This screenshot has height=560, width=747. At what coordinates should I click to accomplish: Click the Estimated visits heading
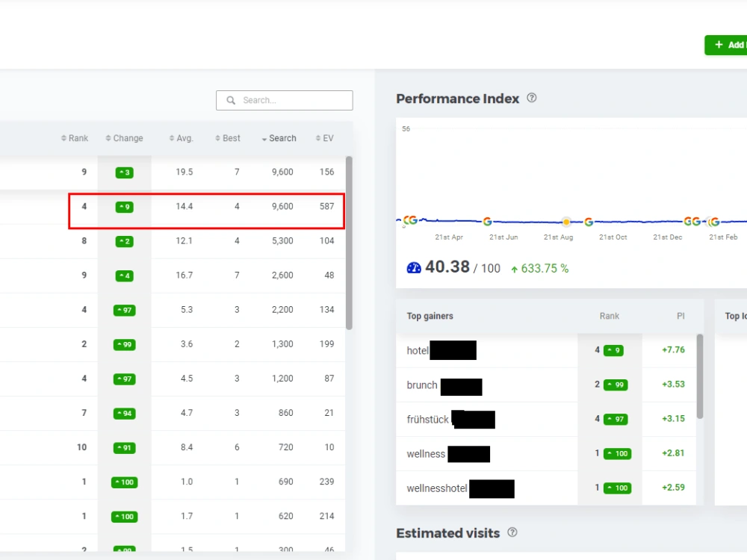pos(447,533)
